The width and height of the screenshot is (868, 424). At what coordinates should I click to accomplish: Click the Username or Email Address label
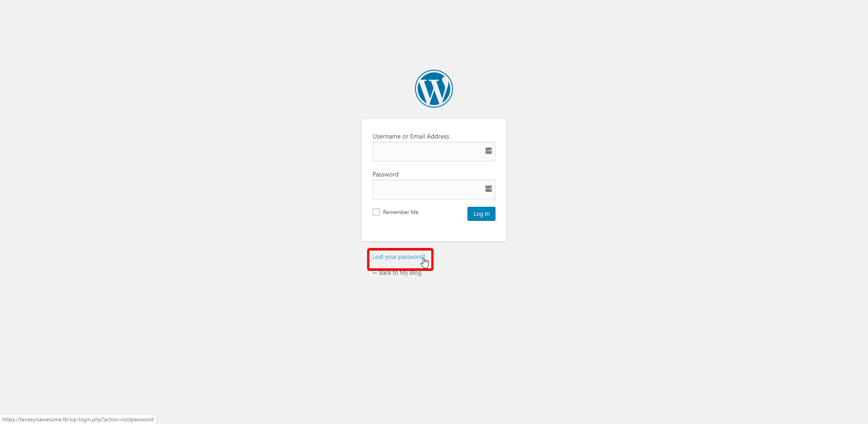click(x=411, y=136)
